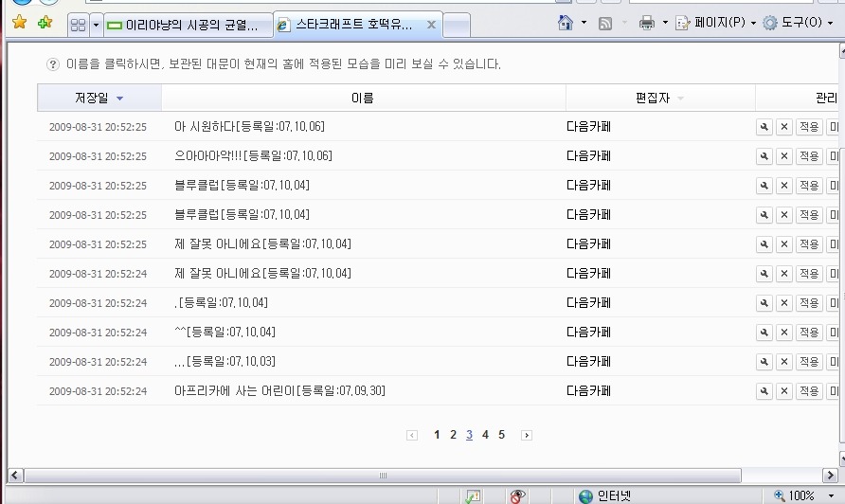The image size is (845, 504).
Task: Go to page 3 in the pagination
Action: [469, 435]
